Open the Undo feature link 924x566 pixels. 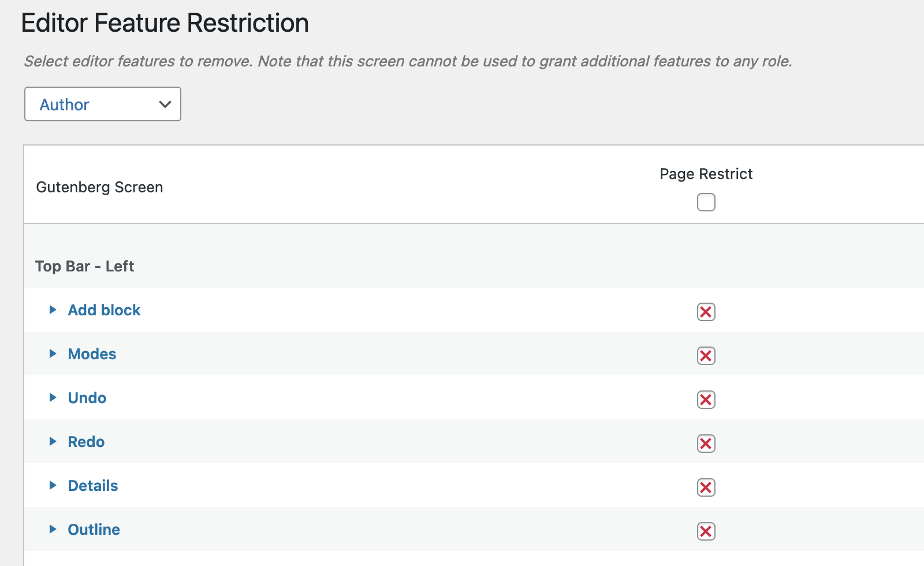coord(87,398)
